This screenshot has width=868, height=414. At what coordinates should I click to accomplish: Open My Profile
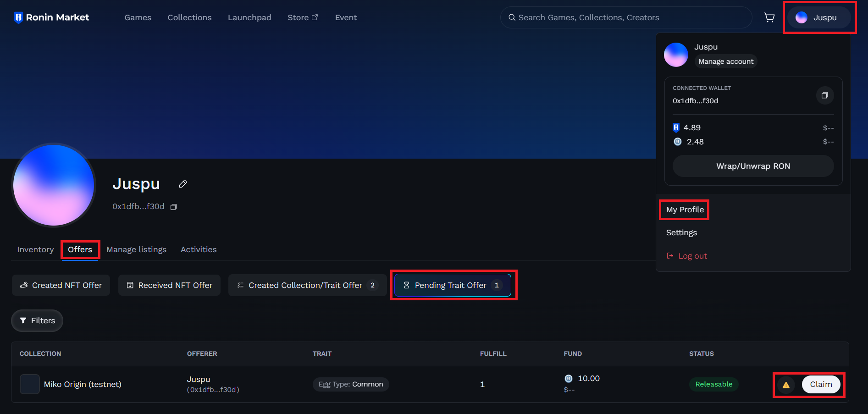685,210
